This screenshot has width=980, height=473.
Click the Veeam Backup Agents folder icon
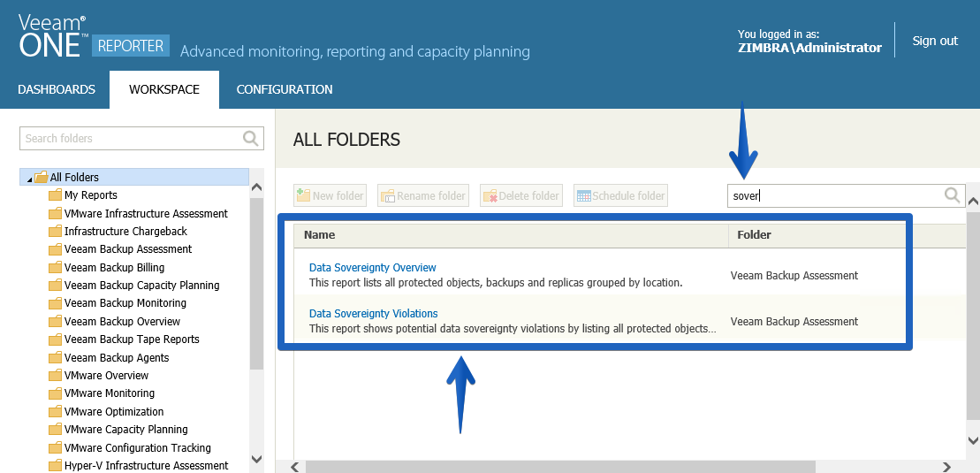pos(55,358)
